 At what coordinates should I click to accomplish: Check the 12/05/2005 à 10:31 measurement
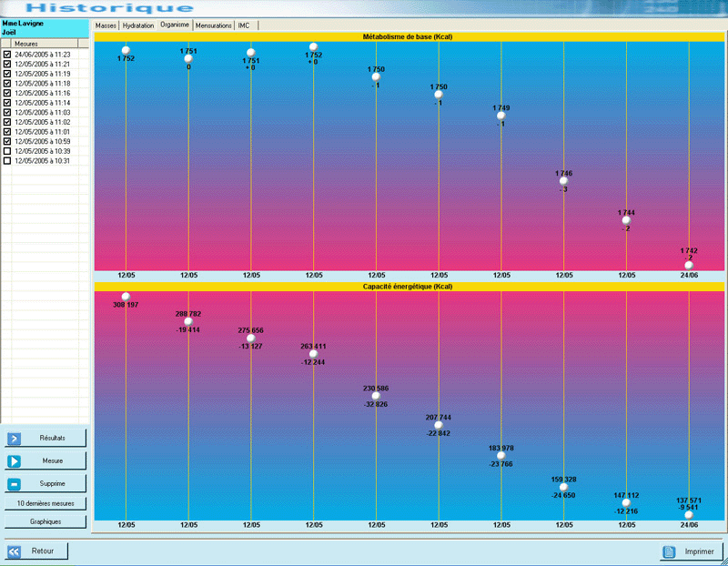coord(7,161)
